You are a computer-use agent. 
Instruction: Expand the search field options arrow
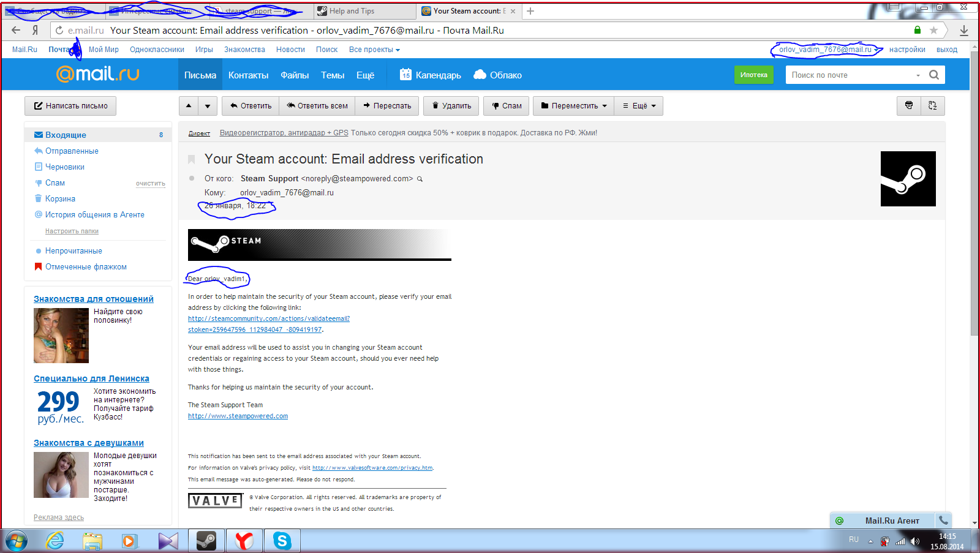tap(918, 75)
